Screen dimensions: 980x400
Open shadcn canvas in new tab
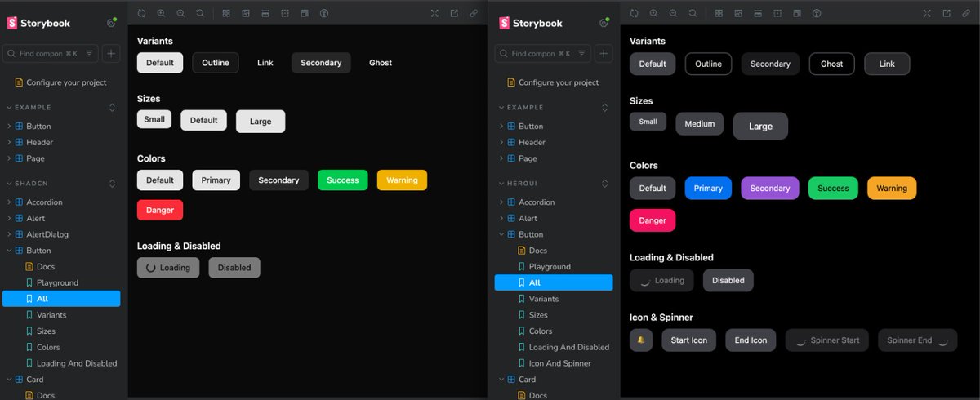(x=454, y=13)
